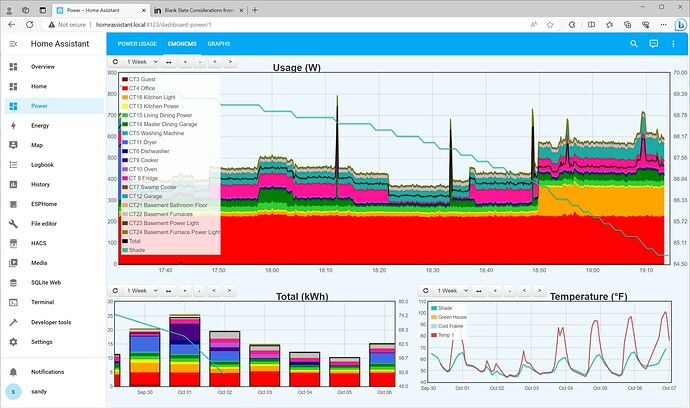Open the Overview dashboard in sidebar

[x=54, y=67]
